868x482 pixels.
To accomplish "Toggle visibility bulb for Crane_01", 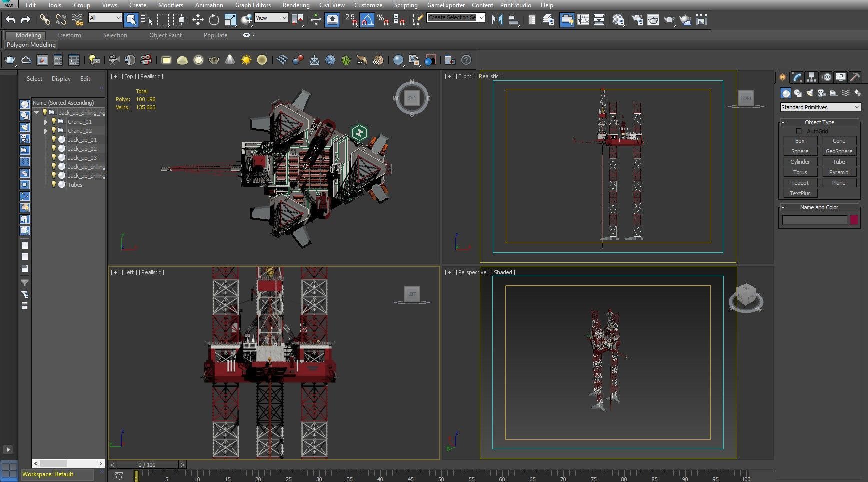I will [x=54, y=122].
